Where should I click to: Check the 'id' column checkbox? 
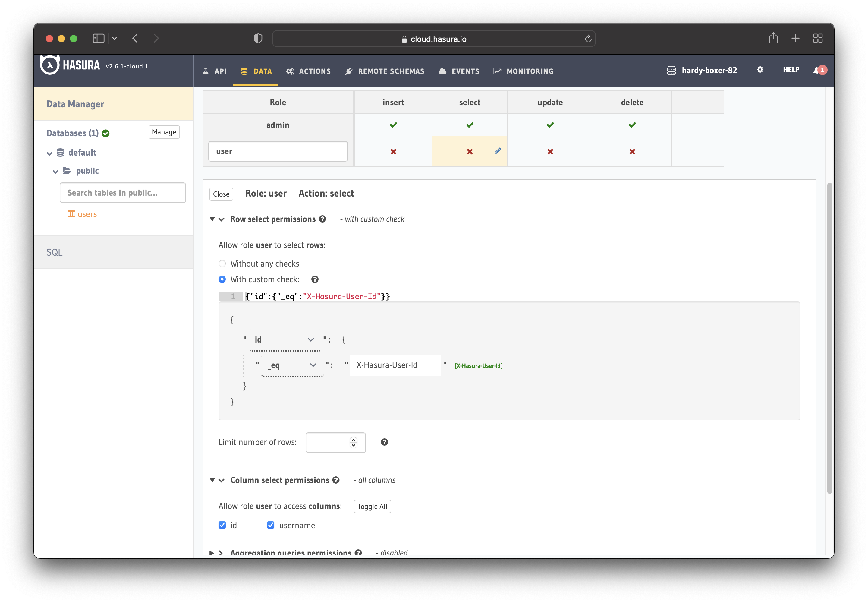pos(222,525)
